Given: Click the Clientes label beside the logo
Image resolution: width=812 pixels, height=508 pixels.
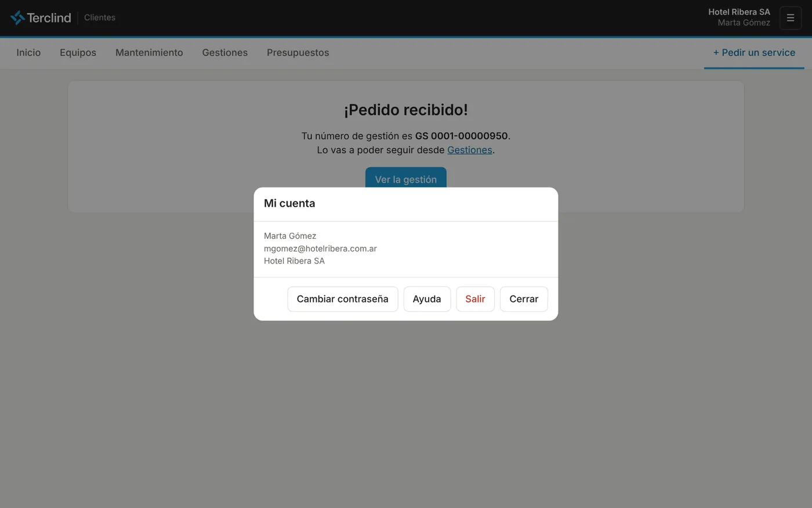Looking at the screenshot, I should pyautogui.click(x=100, y=17).
